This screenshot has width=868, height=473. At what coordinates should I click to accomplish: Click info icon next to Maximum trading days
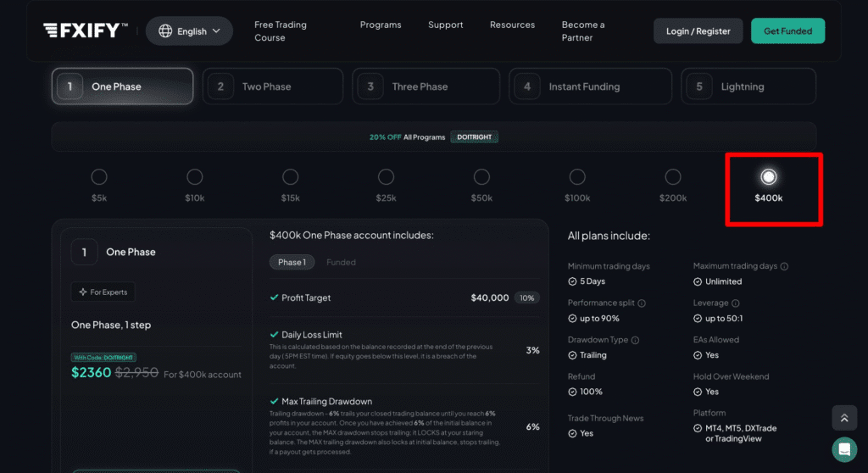pyautogui.click(x=784, y=266)
